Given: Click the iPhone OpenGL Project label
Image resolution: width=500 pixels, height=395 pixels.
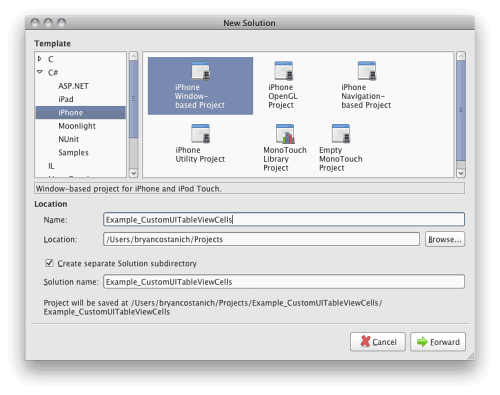Looking at the screenshot, I should tap(283, 96).
